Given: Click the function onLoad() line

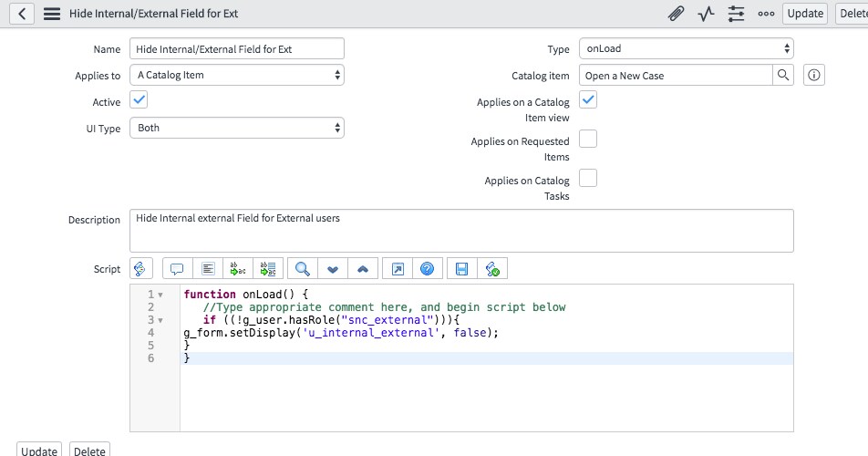Looking at the screenshot, I should pyautogui.click(x=246, y=295).
